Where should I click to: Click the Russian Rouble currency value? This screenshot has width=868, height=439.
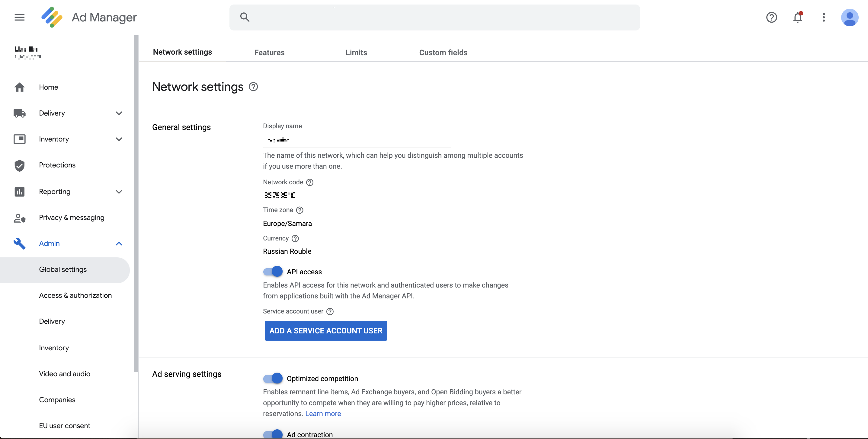[x=287, y=251]
